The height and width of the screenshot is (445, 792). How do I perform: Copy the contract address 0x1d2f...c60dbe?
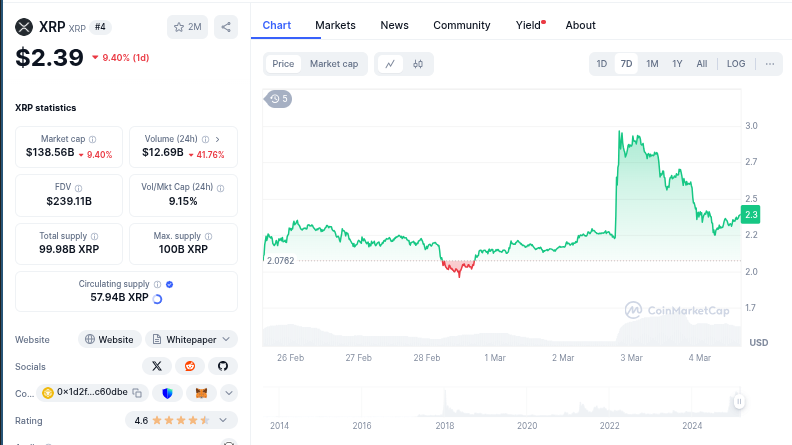(137, 392)
